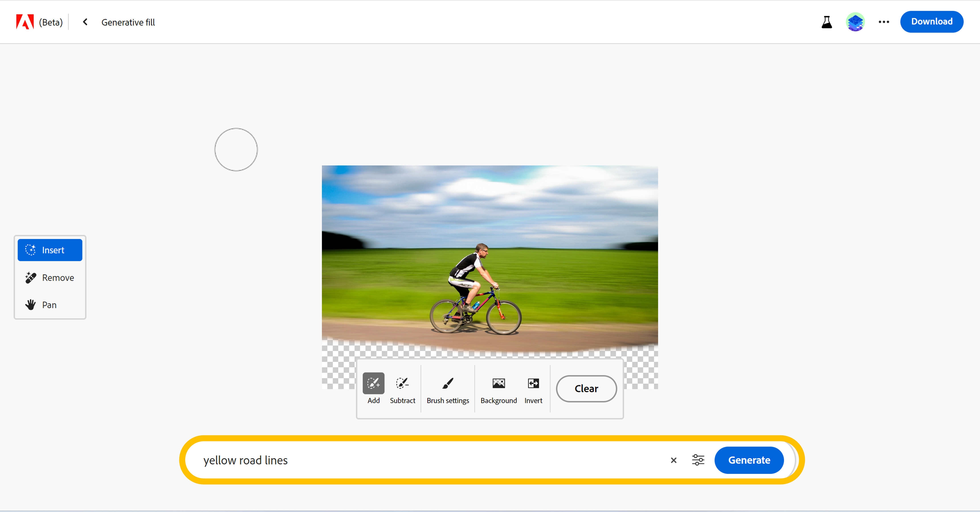Open the beaker labs icon
Screen dimensions: 980x512
[x=826, y=22]
